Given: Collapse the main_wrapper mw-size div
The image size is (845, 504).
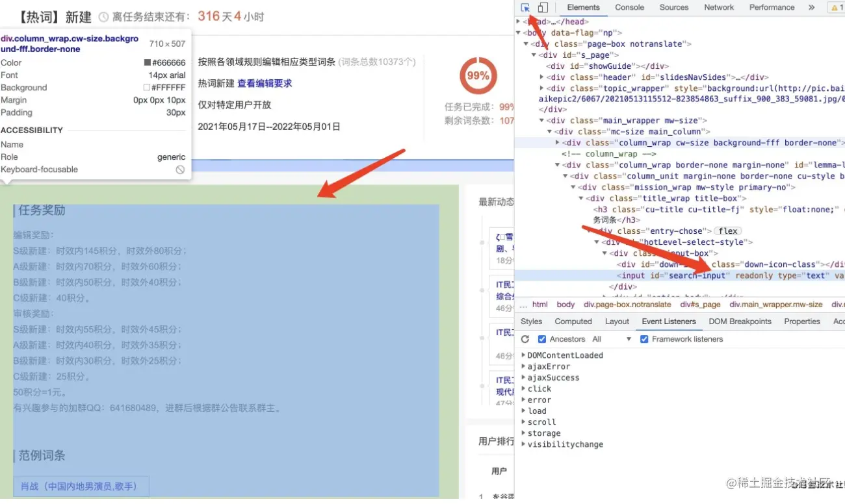Looking at the screenshot, I should coord(541,121).
